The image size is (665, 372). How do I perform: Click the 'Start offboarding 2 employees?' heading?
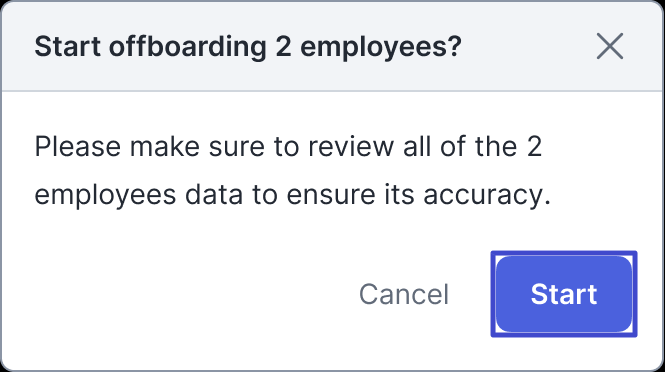[248, 46]
